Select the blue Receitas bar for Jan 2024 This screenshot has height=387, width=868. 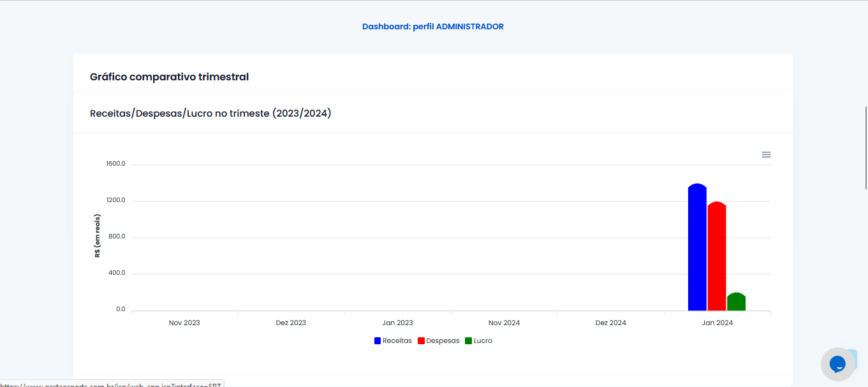tap(697, 249)
